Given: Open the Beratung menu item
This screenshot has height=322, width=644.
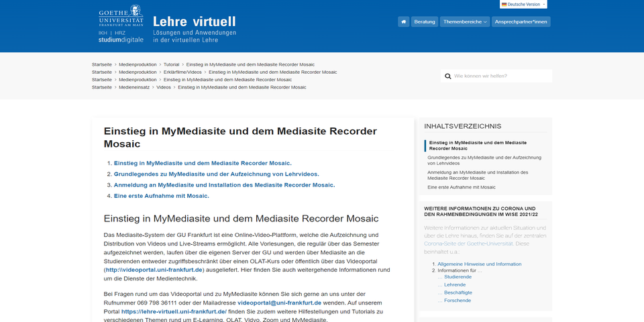Looking at the screenshot, I should pos(424,21).
